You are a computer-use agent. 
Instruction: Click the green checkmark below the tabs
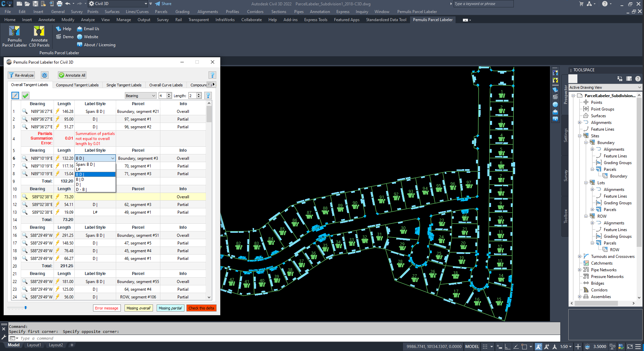[25, 96]
